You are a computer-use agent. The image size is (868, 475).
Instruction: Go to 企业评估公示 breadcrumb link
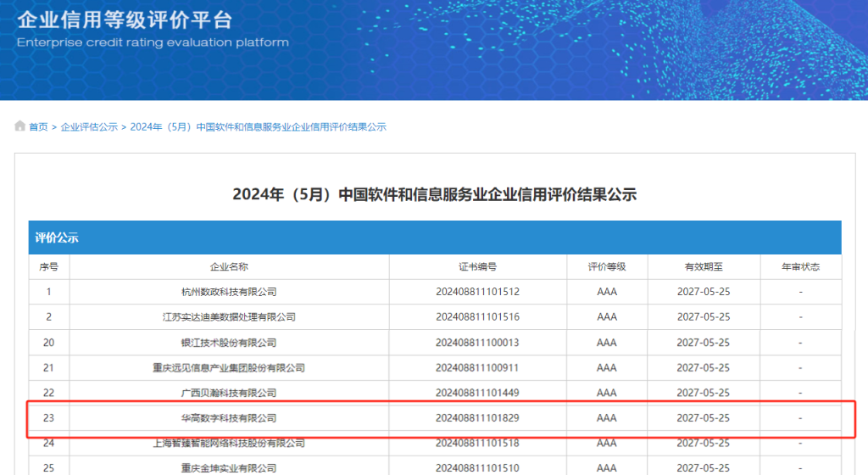point(89,126)
